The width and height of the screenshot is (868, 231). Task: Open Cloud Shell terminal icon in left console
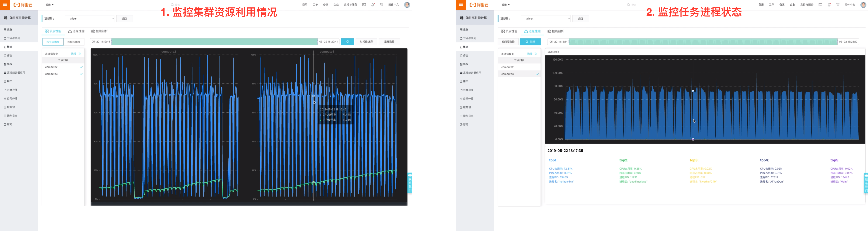[364, 5]
